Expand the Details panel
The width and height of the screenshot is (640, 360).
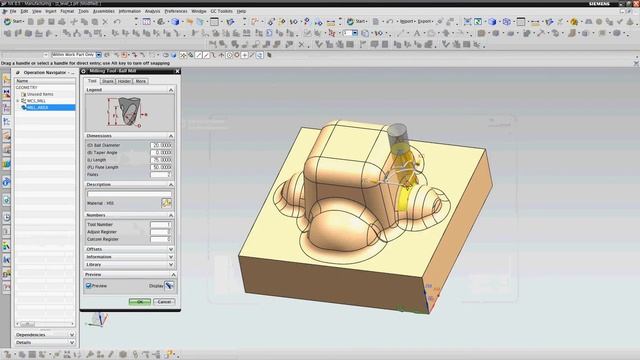click(x=72, y=342)
